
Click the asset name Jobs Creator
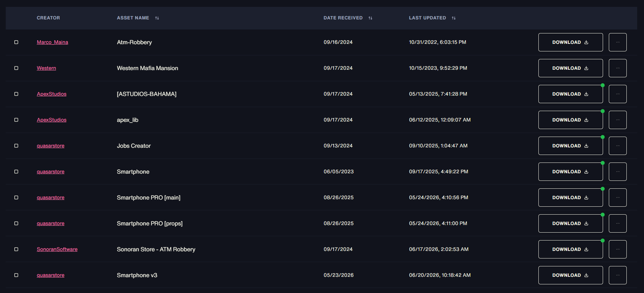(x=134, y=146)
